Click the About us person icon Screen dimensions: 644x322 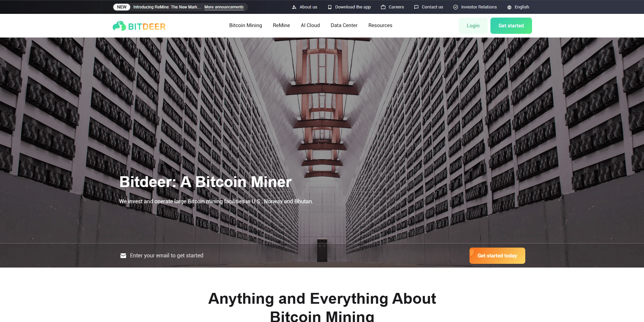(x=294, y=7)
